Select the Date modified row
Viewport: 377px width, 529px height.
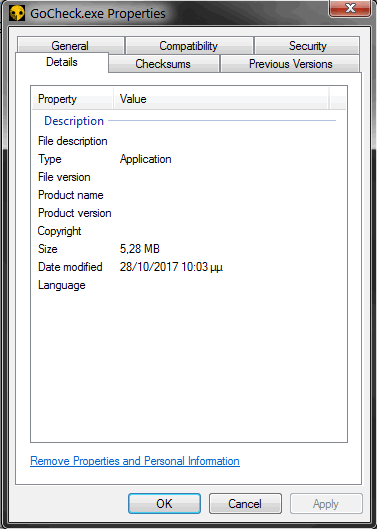pyautogui.click(x=189, y=267)
